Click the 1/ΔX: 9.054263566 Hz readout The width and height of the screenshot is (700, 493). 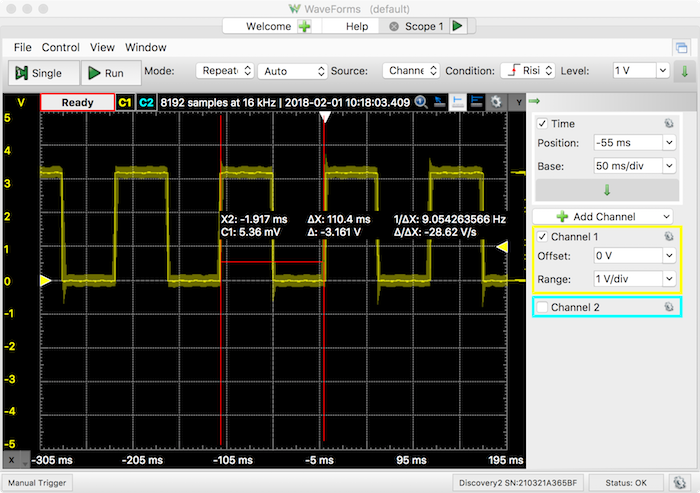[x=450, y=219]
